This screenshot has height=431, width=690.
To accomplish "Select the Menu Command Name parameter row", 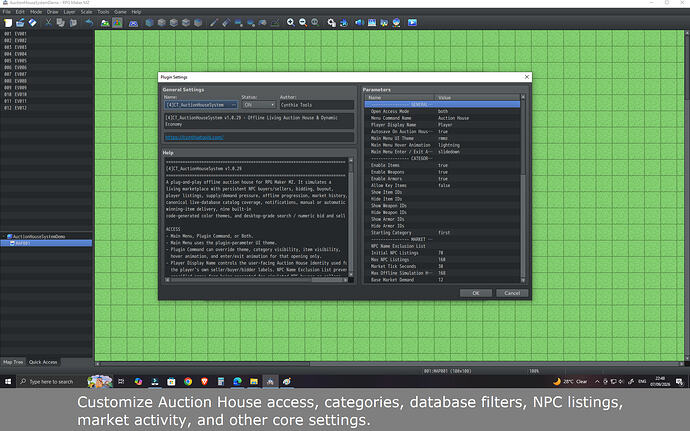I will click(442, 118).
